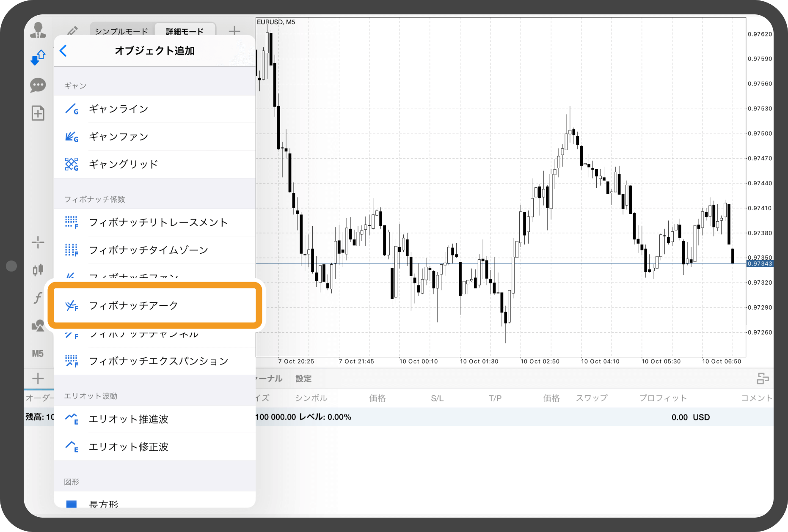The image size is (788, 532).
Task: Click the pencil edit icon near the mode tabs
Action: 72,30
